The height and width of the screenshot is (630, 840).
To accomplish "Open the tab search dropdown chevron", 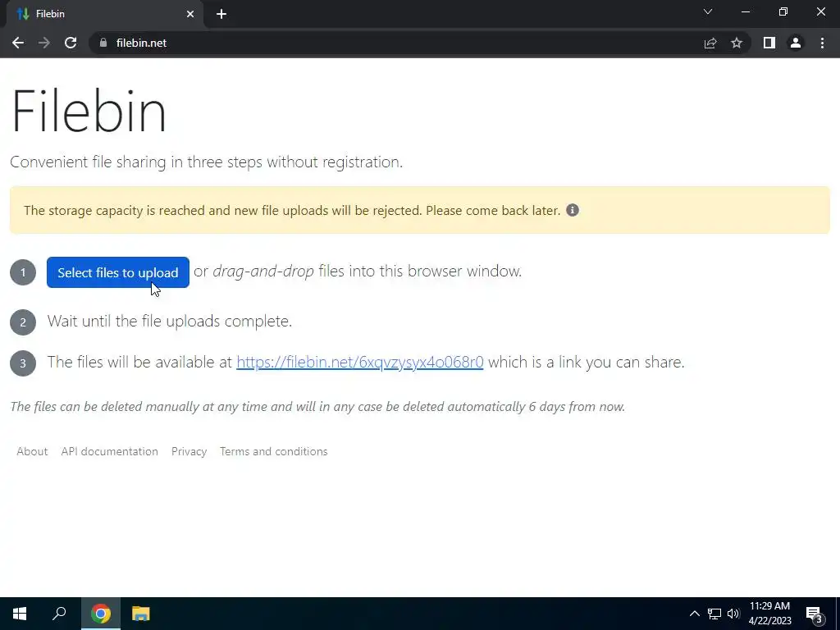I will pos(708,11).
